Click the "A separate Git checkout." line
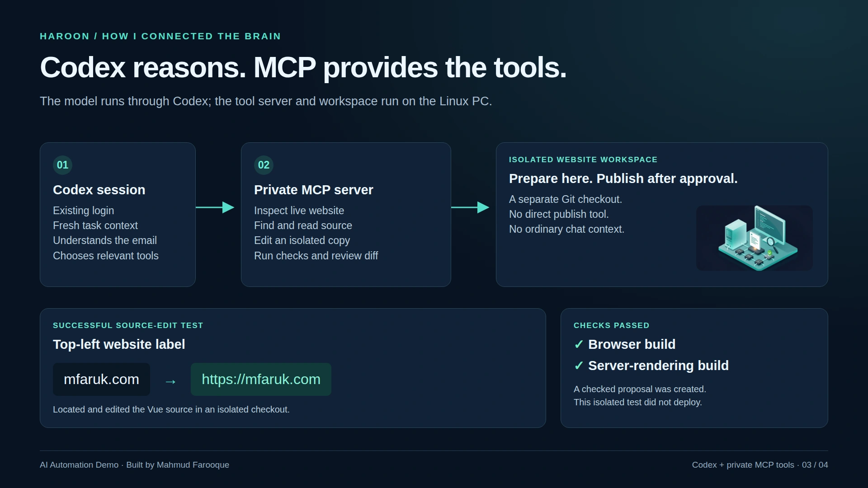Screen dimensions: 868x488 pyautogui.click(x=566, y=199)
